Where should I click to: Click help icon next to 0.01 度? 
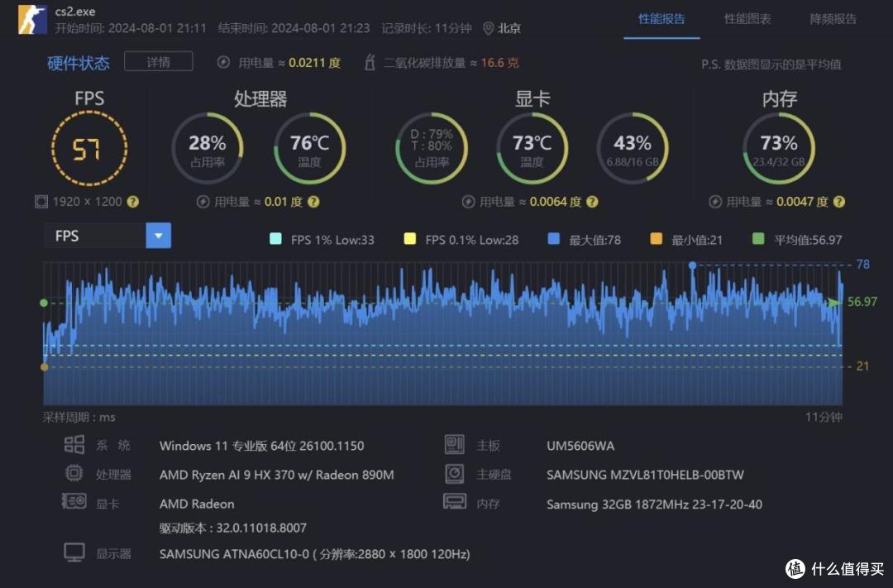313,202
